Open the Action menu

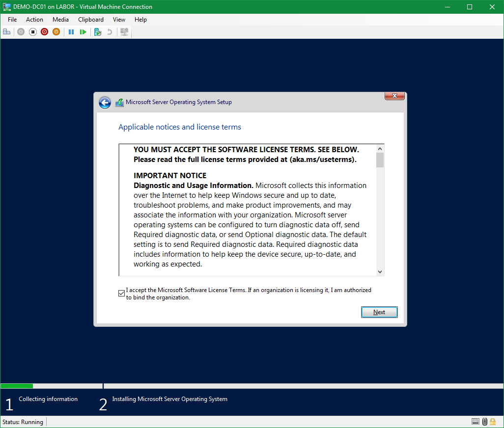tap(34, 20)
